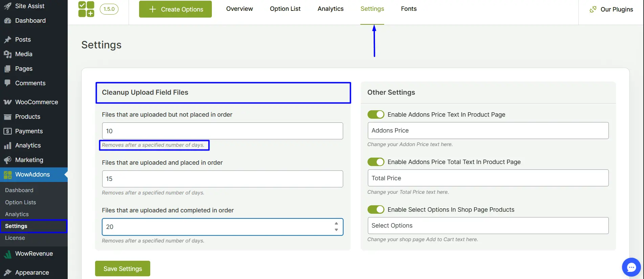Focus the Addons Price text field
The height and width of the screenshot is (279, 644).
click(x=488, y=131)
